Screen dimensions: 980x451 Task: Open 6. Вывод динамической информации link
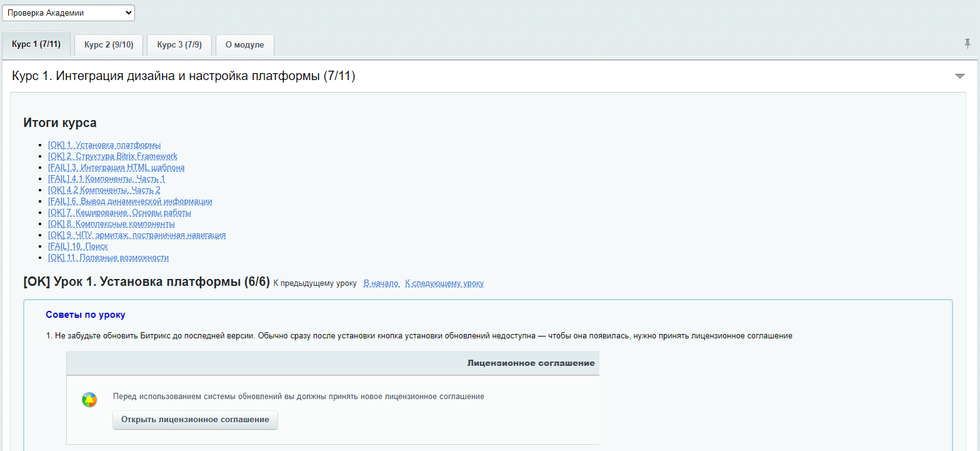click(x=130, y=201)
